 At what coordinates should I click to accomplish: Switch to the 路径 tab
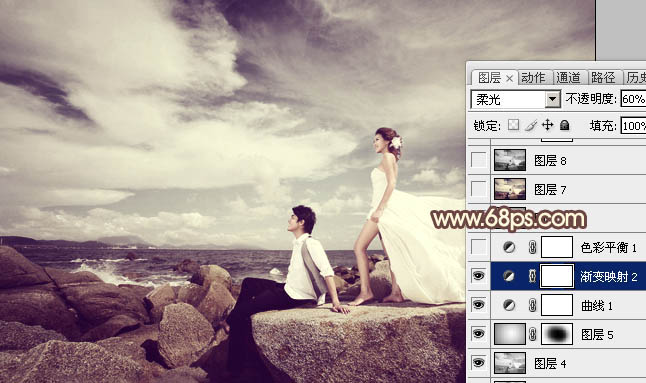[x=603, y=78]
